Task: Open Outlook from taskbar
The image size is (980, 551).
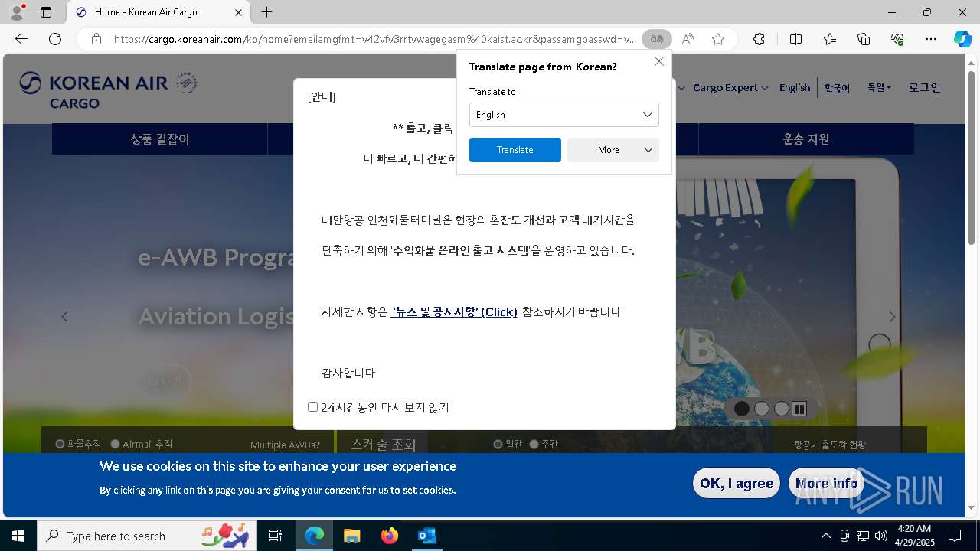Action: pyautogui.click(x=426, y=536)
